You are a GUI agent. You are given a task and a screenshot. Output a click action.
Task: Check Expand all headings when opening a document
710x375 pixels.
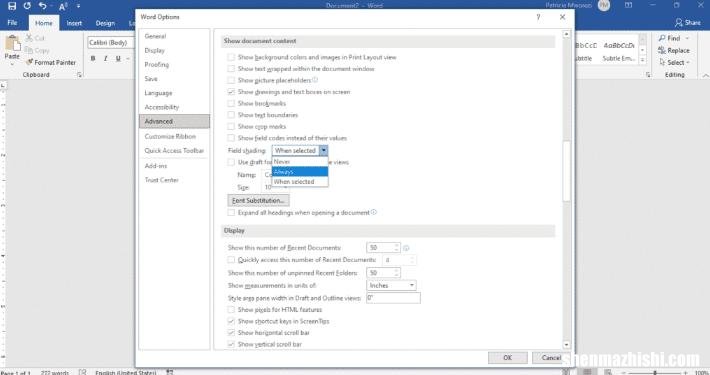(x=231, y=212)
